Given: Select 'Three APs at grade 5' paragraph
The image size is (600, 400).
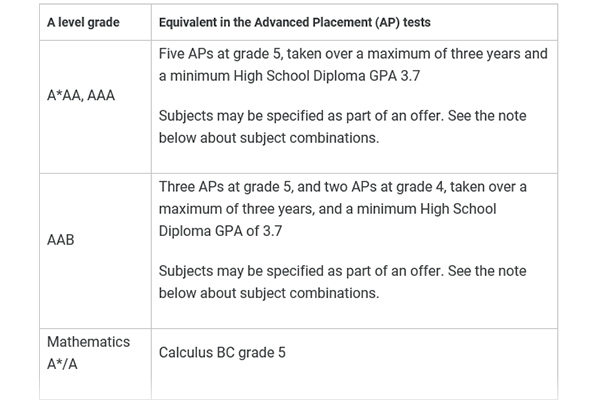Looking at the screenshot, I should point(342,209).
